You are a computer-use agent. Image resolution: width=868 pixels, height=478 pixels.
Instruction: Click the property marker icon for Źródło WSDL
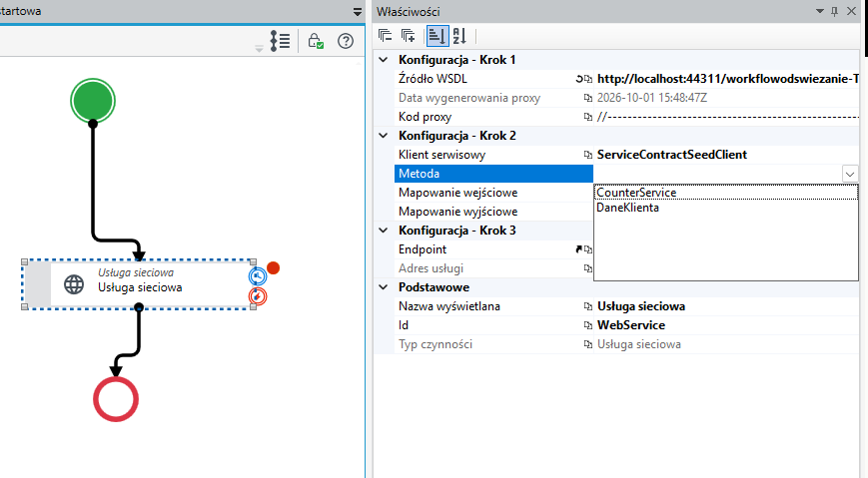point(588,79)
